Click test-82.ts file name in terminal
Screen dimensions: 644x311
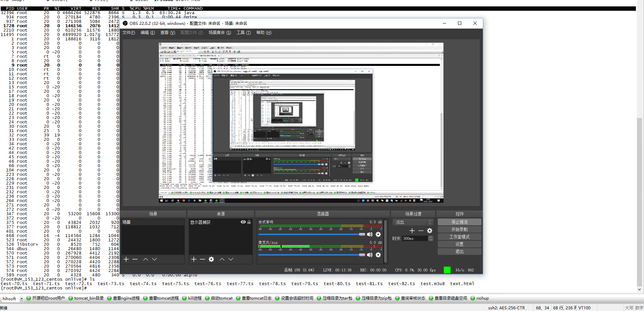click(401, 284)
